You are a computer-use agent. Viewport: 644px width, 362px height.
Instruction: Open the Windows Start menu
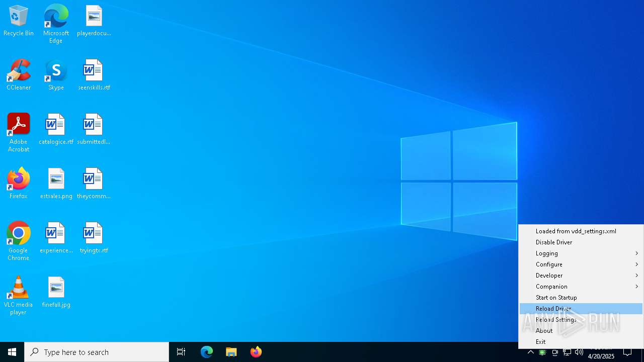[12, 352]
